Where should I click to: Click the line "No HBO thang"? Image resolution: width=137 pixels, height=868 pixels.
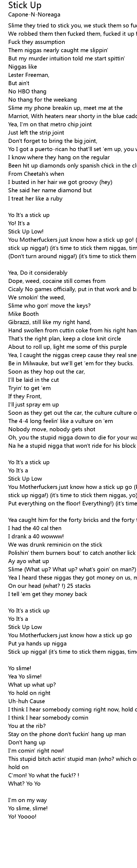click(27, 91)
